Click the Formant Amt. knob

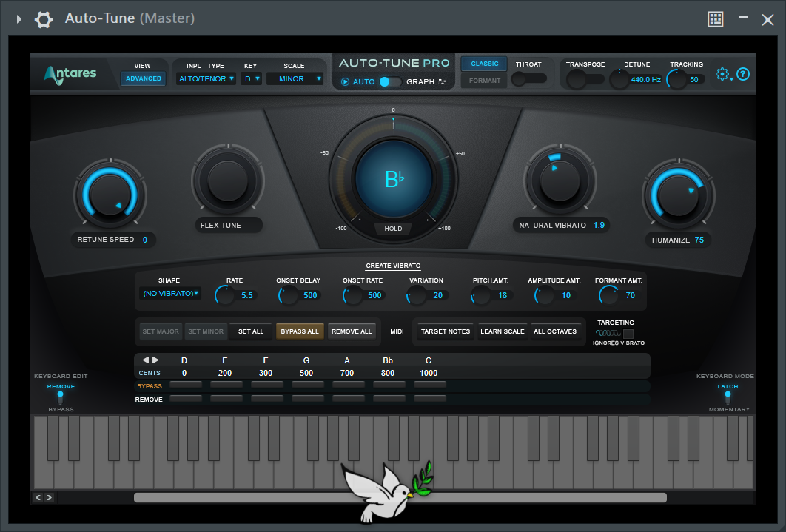(x=608, y=295)
